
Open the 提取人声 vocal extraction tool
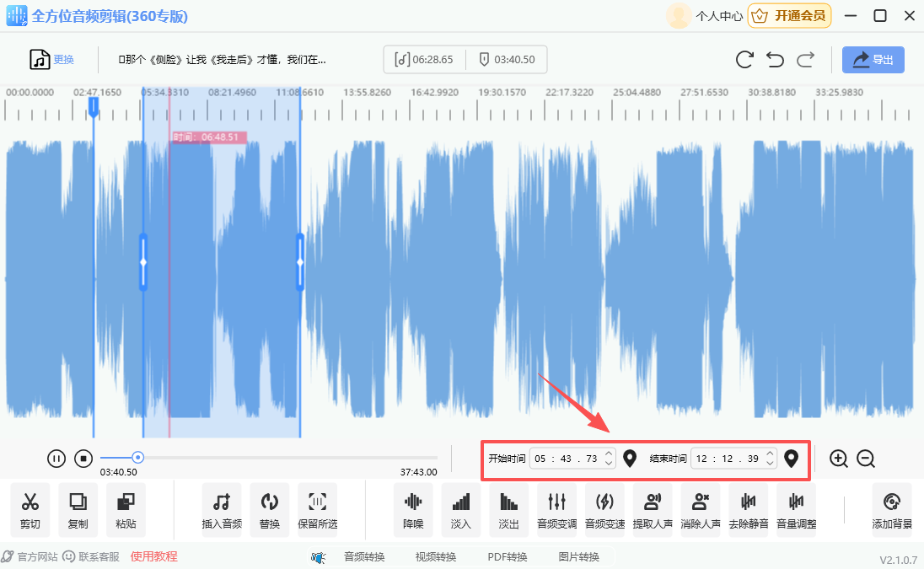pyautogui.click(x=653, y=509)
